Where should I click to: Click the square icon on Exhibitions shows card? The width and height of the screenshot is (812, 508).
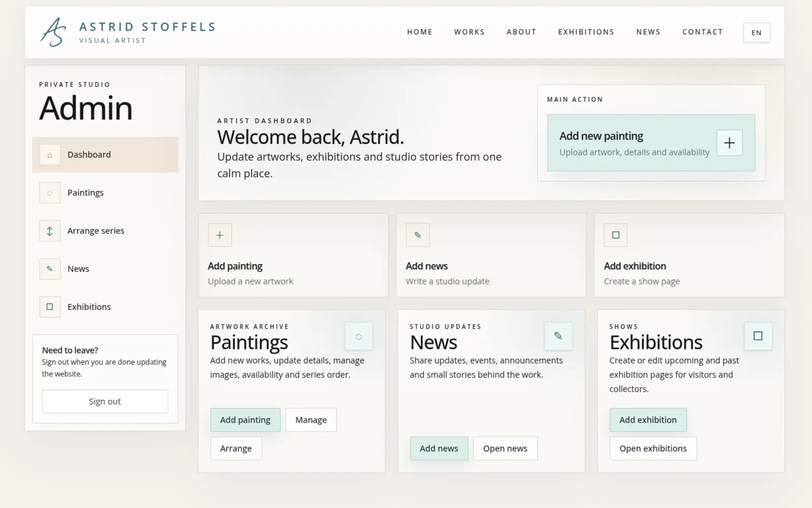[x=758, y=336]
